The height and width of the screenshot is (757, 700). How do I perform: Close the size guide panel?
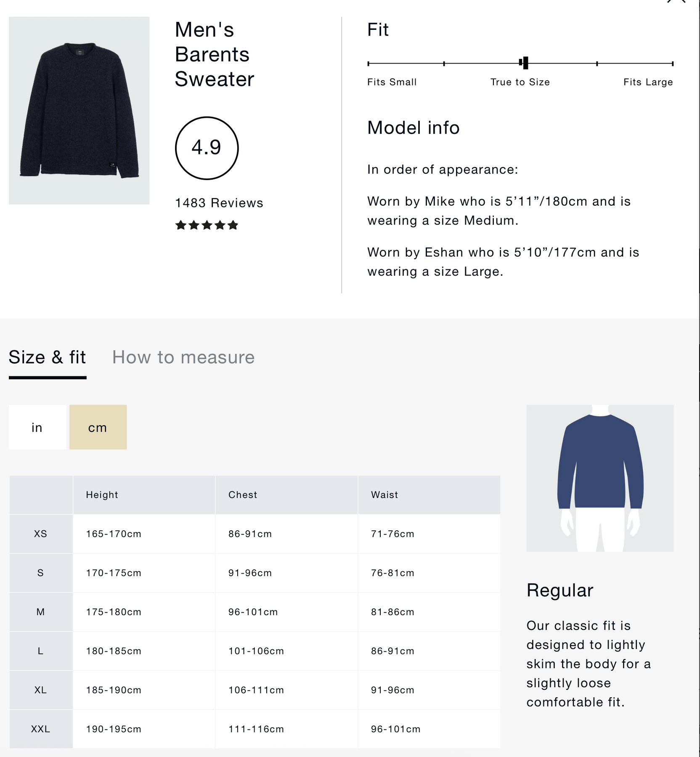pyautogui.click(x=676, y=1)
